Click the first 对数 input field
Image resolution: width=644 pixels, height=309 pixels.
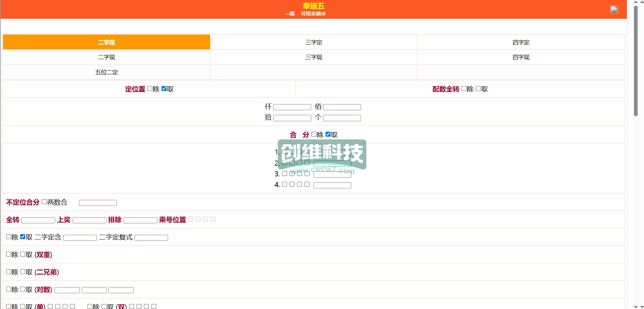(67, 290)
